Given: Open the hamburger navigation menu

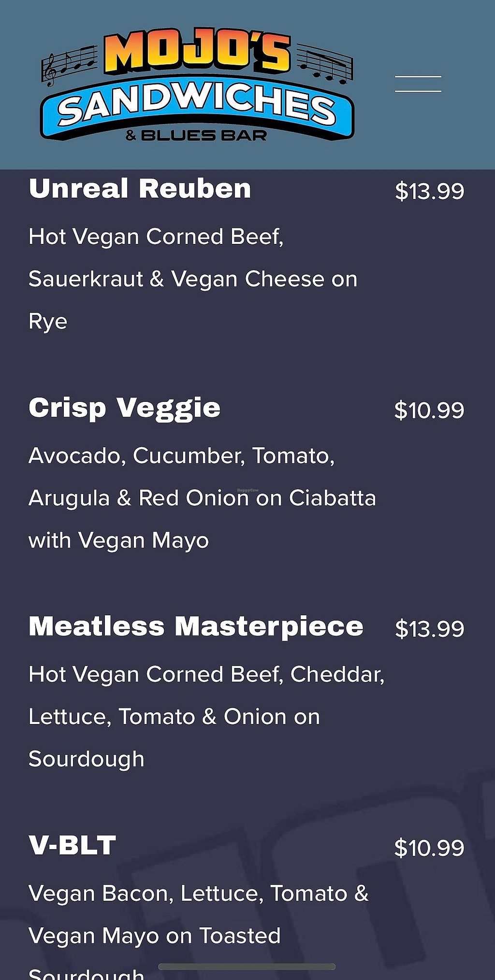Looking at the screenshot, I should pos(418,84).
